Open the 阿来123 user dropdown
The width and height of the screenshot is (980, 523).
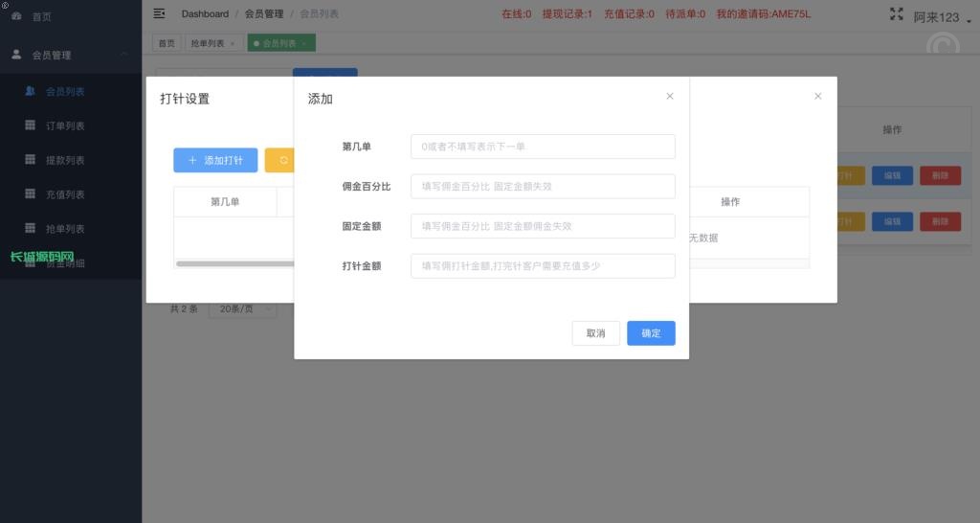[x=942, y=17]
